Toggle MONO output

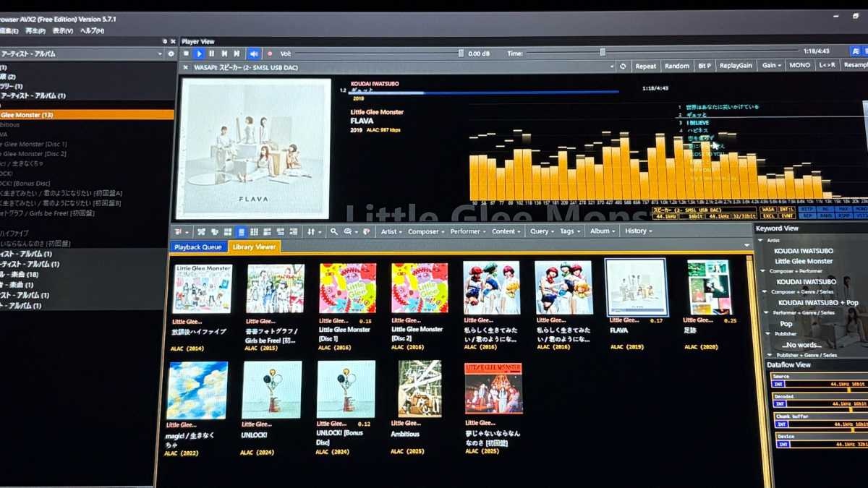(799, 65)
